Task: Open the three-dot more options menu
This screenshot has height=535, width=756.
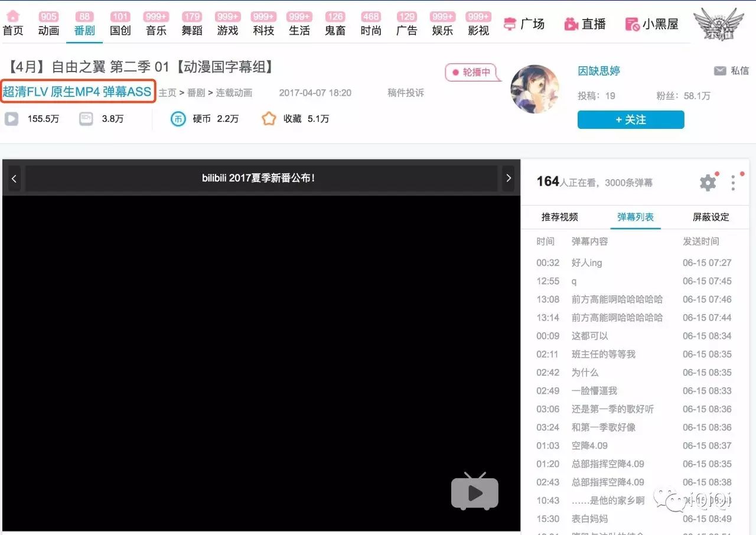Action: pos(733,183)
